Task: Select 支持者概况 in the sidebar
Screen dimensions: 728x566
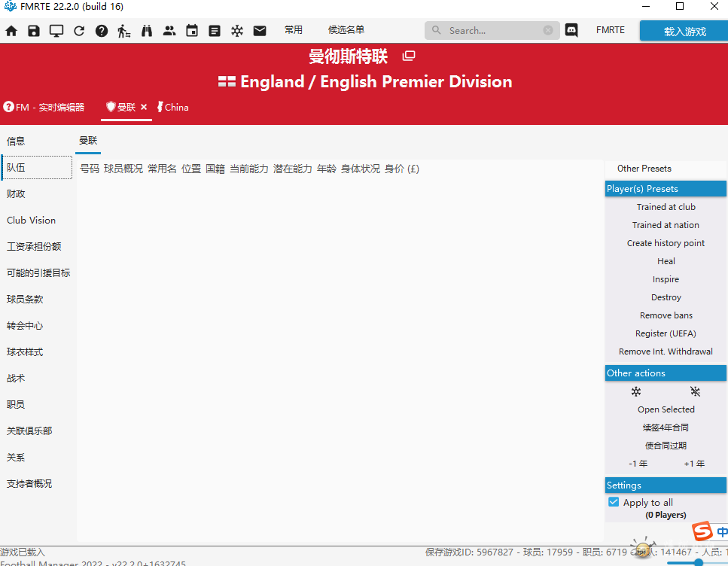Action: tap(29, 484)
